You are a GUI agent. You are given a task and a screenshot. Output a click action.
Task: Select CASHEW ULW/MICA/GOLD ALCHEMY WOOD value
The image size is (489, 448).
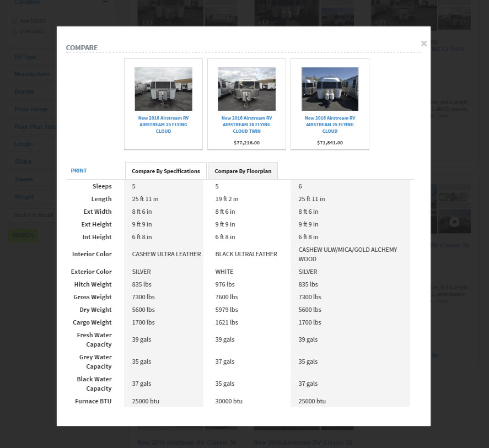(x=348, y=254)
